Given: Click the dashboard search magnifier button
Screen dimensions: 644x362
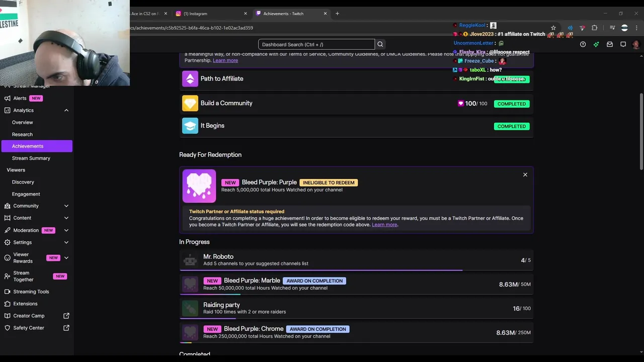Looking at the screenshot, I should point(380,44).
